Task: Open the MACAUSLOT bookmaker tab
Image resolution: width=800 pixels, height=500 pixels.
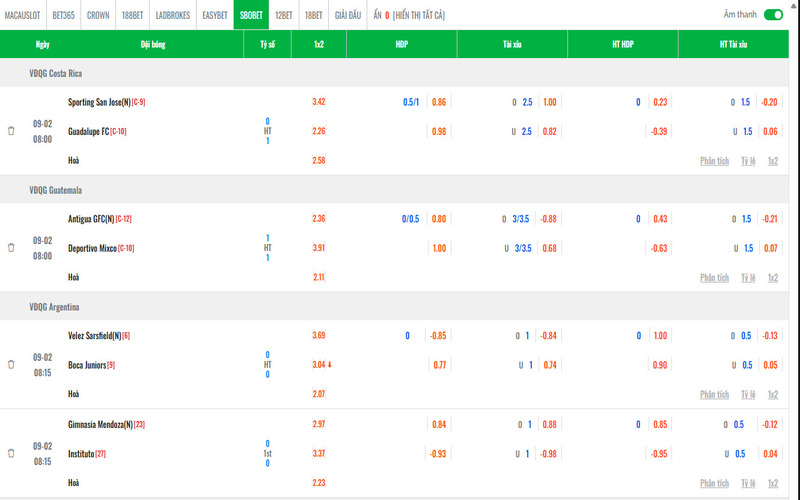Action: 22,15
